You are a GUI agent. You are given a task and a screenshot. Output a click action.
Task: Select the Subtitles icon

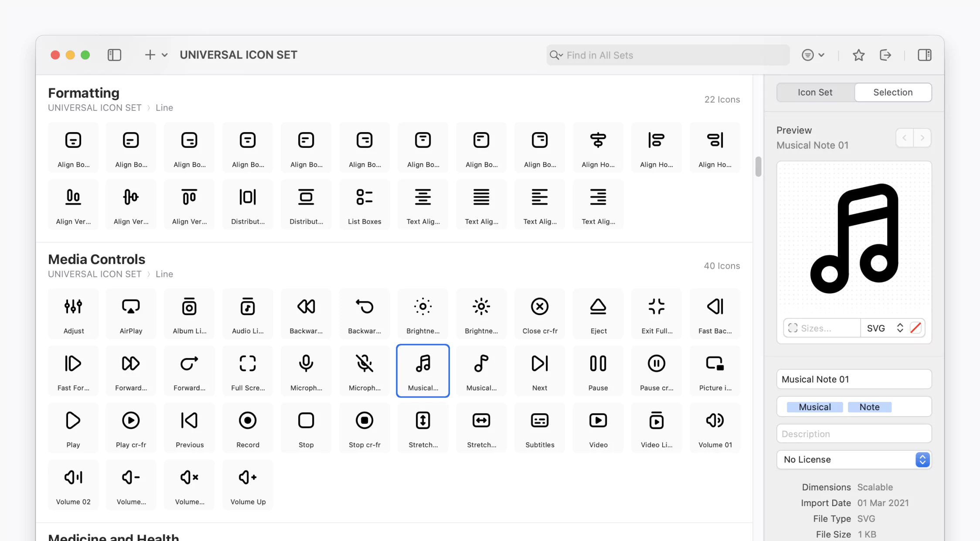540,428
